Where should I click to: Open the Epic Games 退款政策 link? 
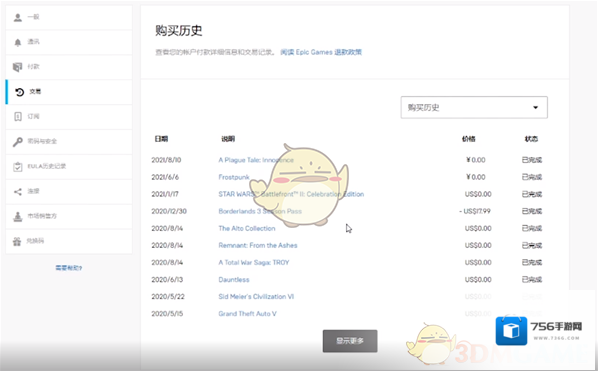321,52
